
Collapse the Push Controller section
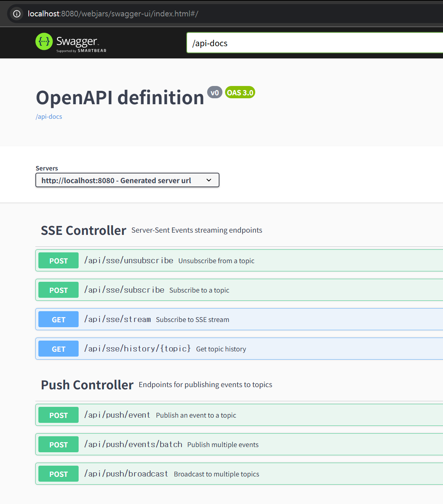[87, 385]
